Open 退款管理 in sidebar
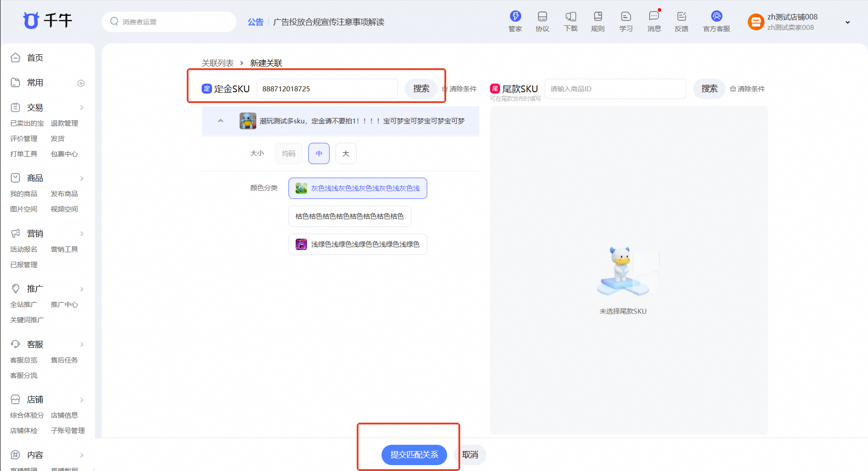 64,123
